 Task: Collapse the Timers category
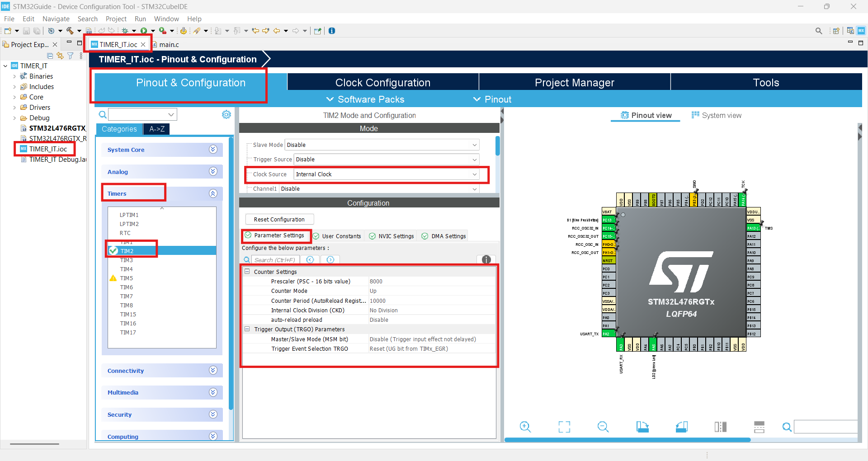tap(213, 193)
